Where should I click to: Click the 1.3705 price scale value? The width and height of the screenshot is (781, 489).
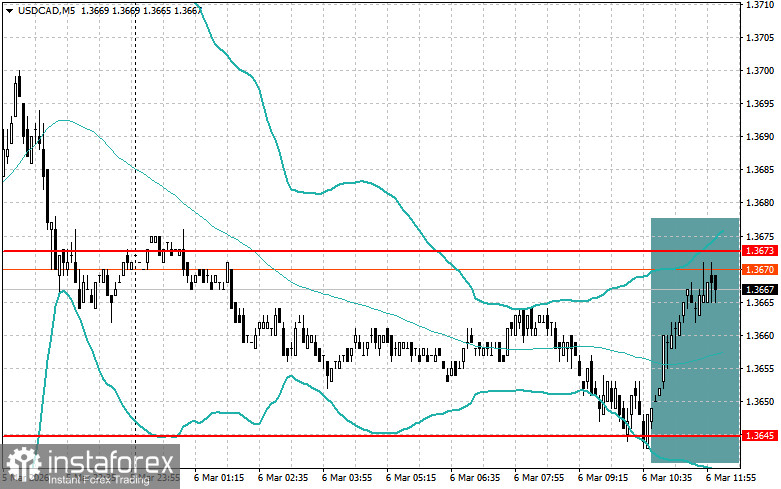pyautogui.click(x=760, y=37)
